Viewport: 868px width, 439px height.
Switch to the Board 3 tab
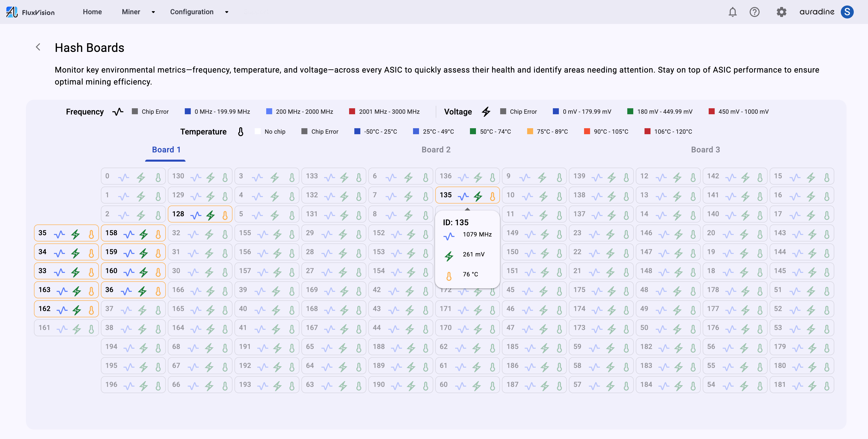[x=705, y=150]
